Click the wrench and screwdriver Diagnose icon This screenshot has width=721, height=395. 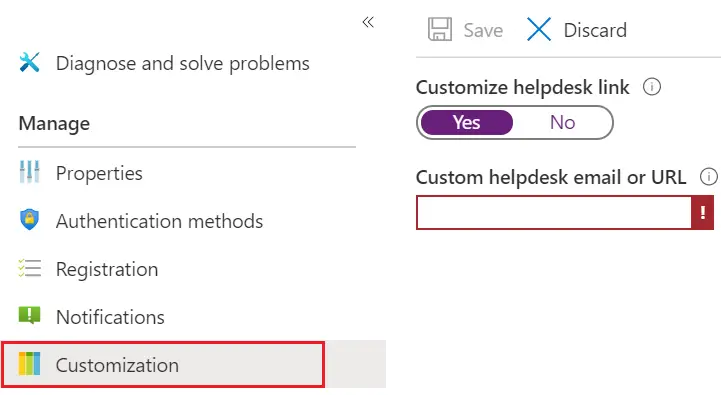pos(29,63)
